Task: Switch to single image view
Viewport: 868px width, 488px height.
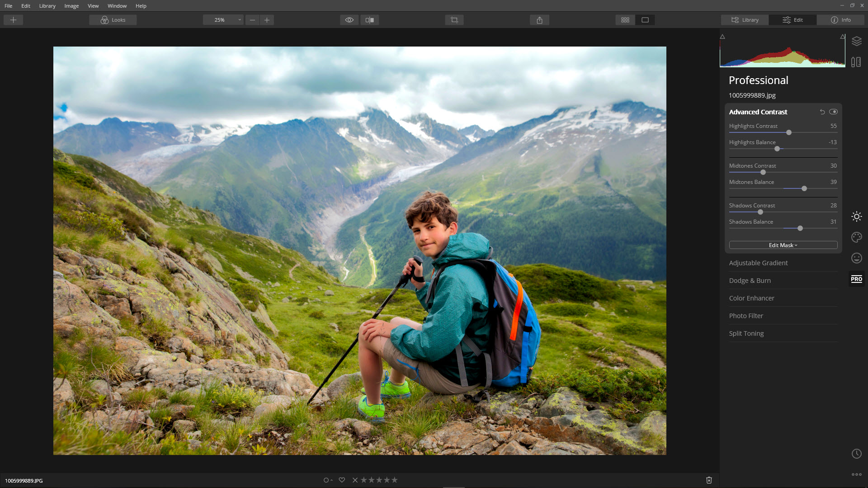Action: [645, 20]
